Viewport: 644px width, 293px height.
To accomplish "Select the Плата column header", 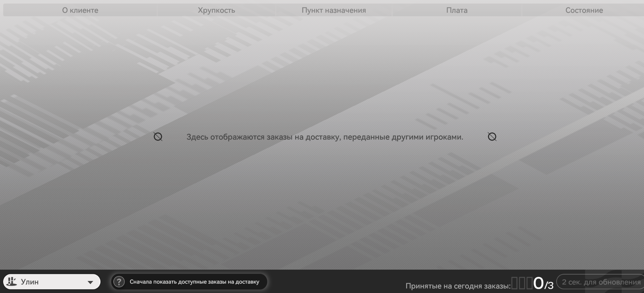I will tap(457, 10).
